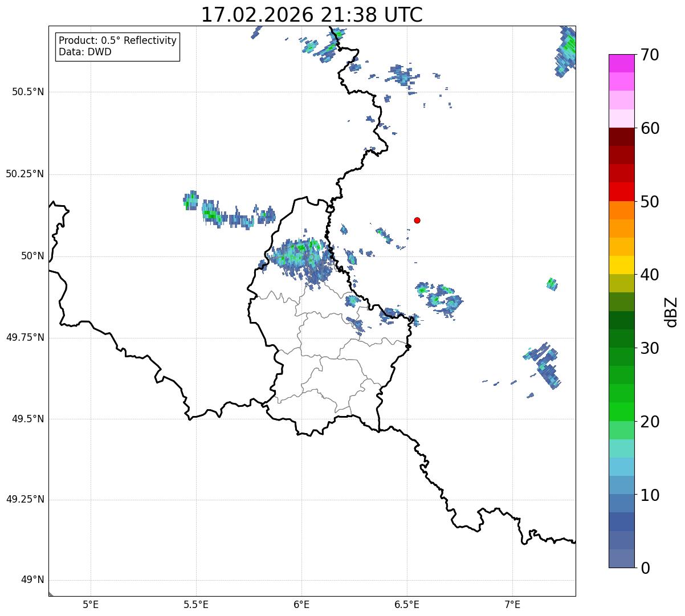
Task: Click the bright red 50 dBZ swatch
Action: [621, 192]
